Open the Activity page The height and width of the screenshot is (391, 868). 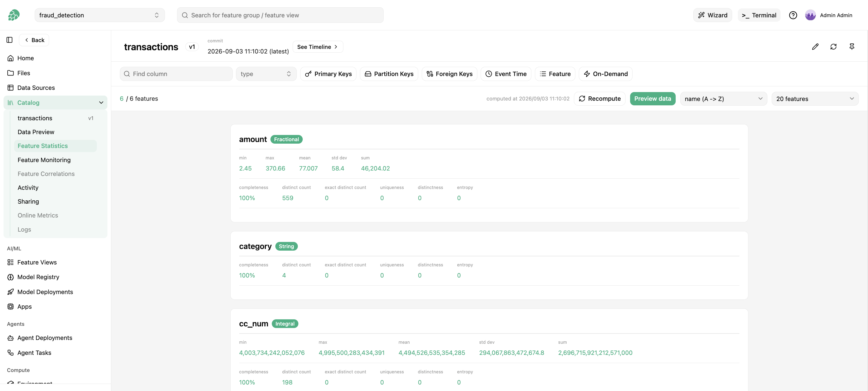click(x=56, y=188)
